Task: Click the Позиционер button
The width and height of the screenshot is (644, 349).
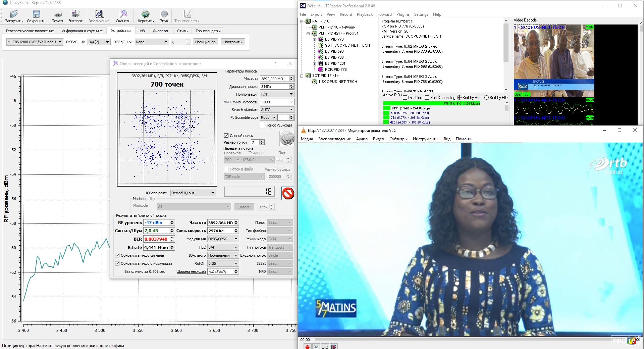Action: 205,42
